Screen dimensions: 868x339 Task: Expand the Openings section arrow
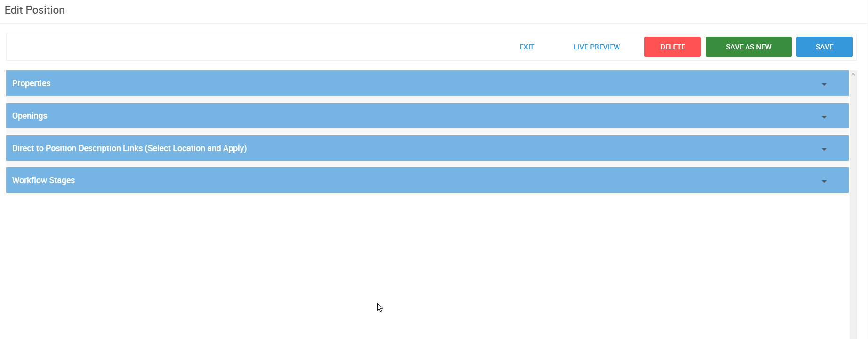point(824,117)
